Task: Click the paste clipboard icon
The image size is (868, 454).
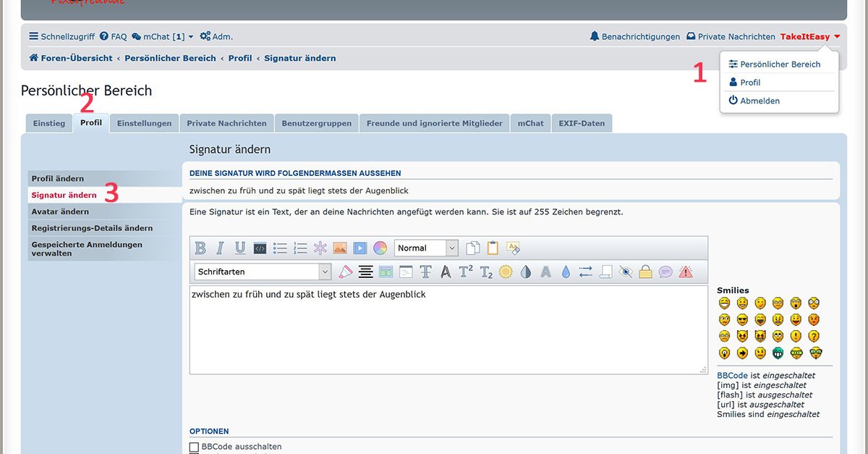Action: (493, 248)
